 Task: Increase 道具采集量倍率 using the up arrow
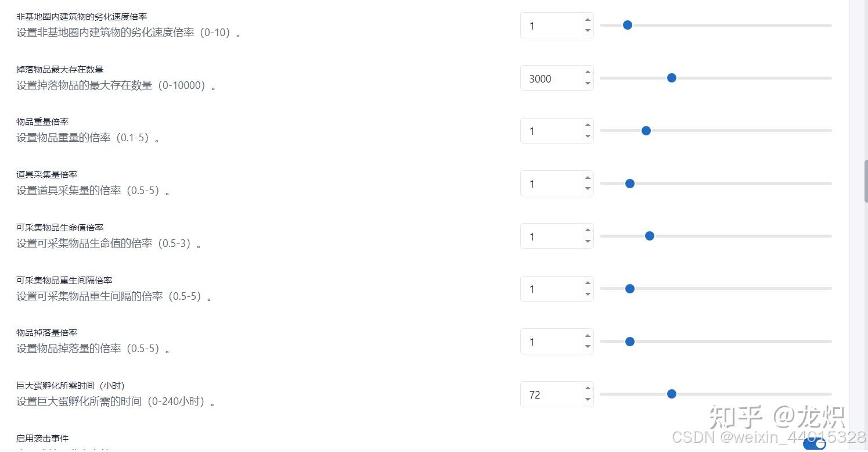[588, 178]
